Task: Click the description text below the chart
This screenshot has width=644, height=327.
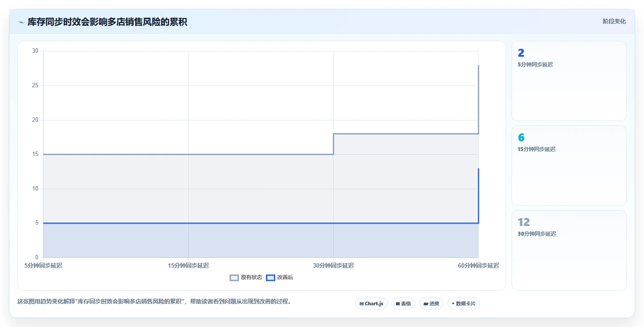Action: [x=154, y=301]
